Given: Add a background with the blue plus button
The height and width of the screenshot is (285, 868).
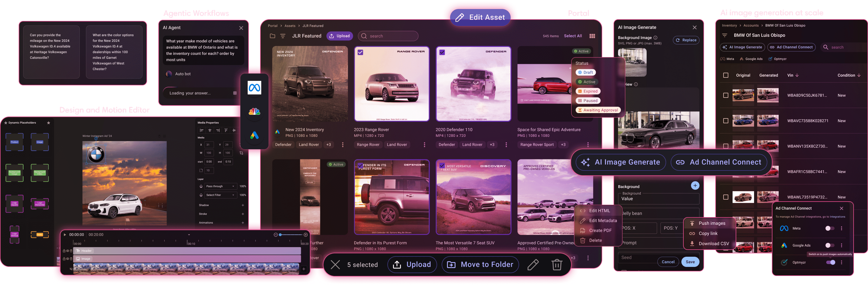Looking at the screenshot, I should tap(695, 186).
